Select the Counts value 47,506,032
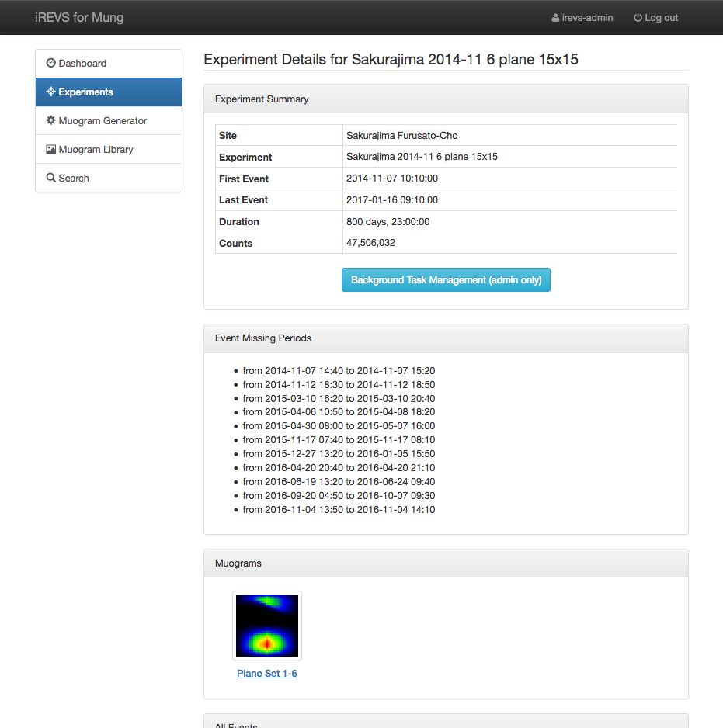Screen dimensions: 723x728 (370, 243)
